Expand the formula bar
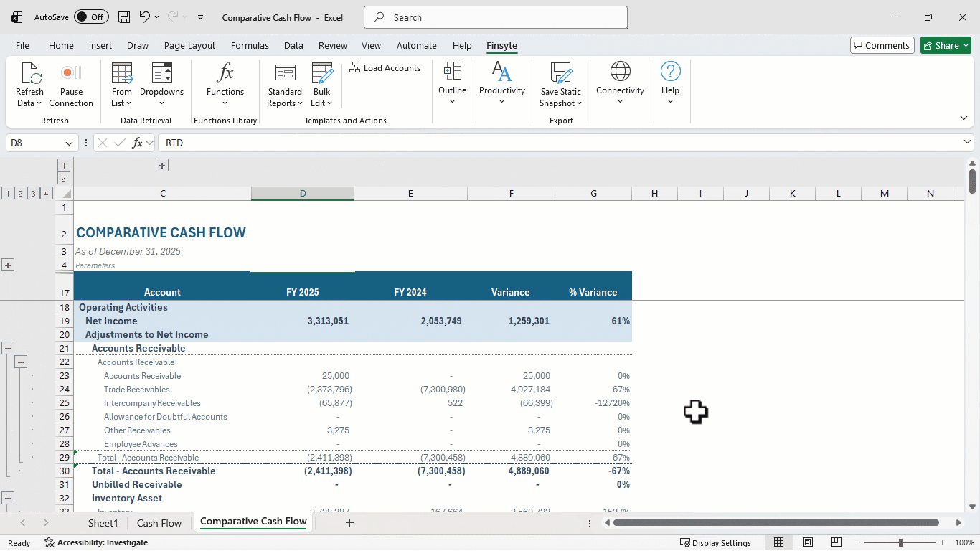This screenshot has height=551, width=980. click(967, 142)
